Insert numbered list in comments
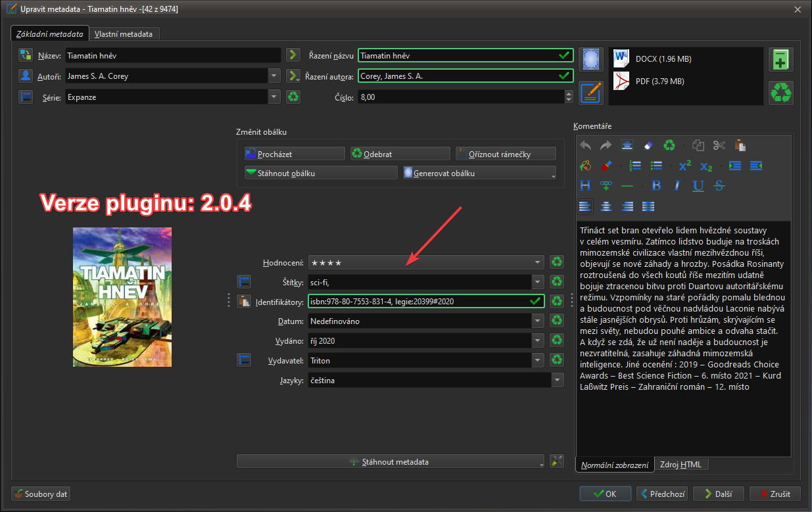This screenshot has height=512, width=812. (635, 166)
